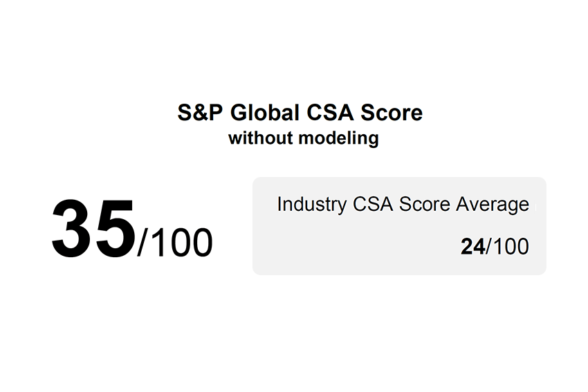The height and width of the screenshot is (392, 588).
Task: Click the "without modeling" subtitle
Action: (x=303, y=138)
